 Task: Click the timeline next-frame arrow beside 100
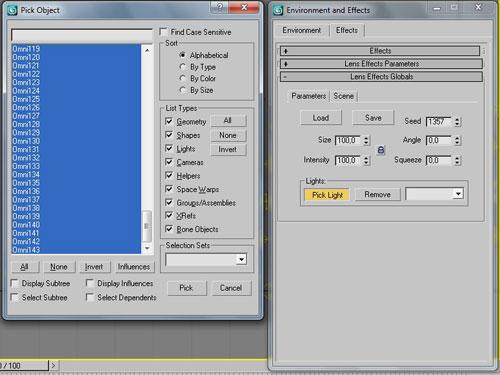coord(53,366)
